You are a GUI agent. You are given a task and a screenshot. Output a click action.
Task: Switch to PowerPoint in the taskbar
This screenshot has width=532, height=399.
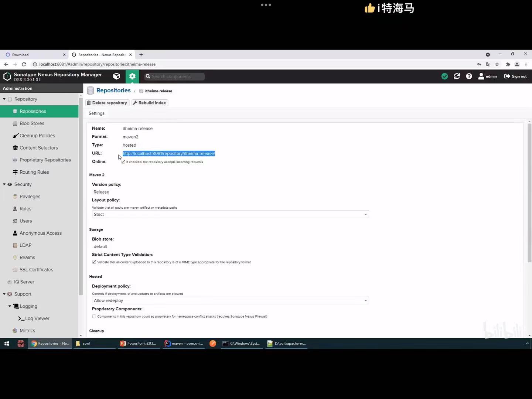(139, 344)
